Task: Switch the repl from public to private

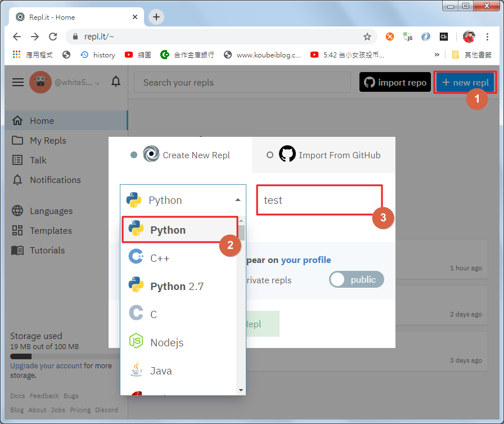Action: point(356,280)
